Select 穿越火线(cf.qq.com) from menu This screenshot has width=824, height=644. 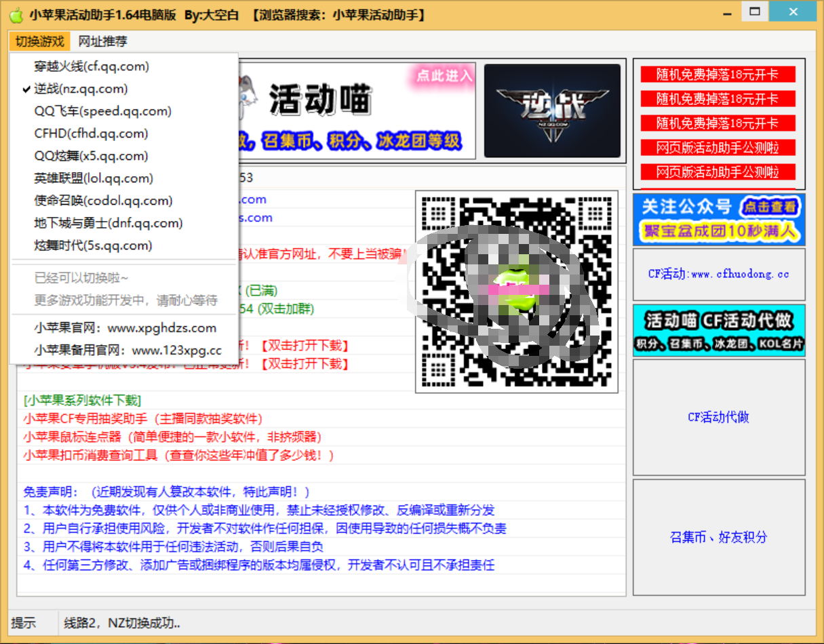[125, 66]
